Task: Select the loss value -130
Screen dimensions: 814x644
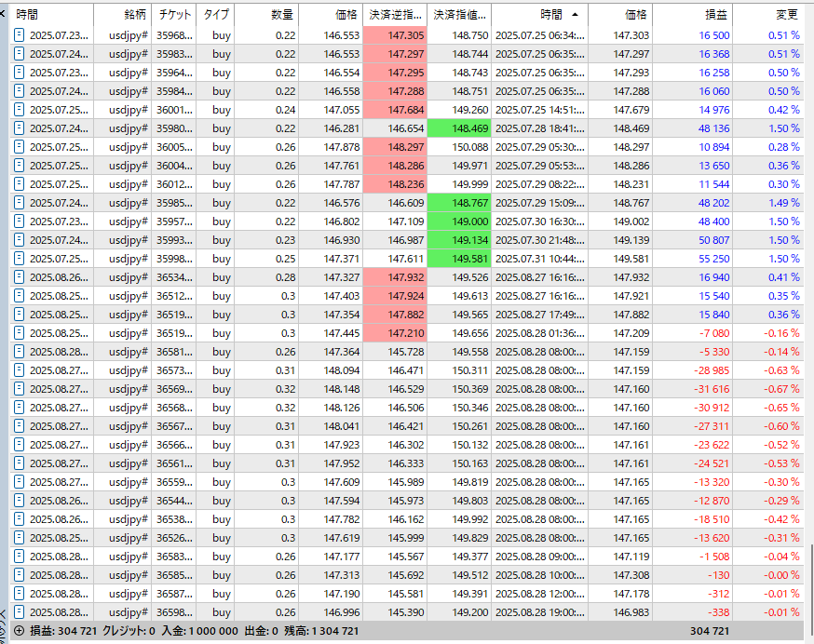Action: 718,575
